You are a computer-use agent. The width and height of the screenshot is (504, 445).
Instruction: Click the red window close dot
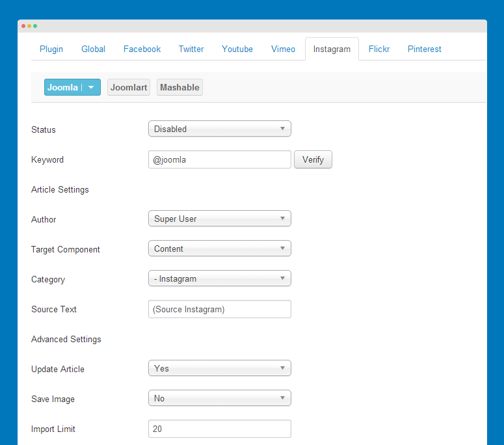(23, 26)
